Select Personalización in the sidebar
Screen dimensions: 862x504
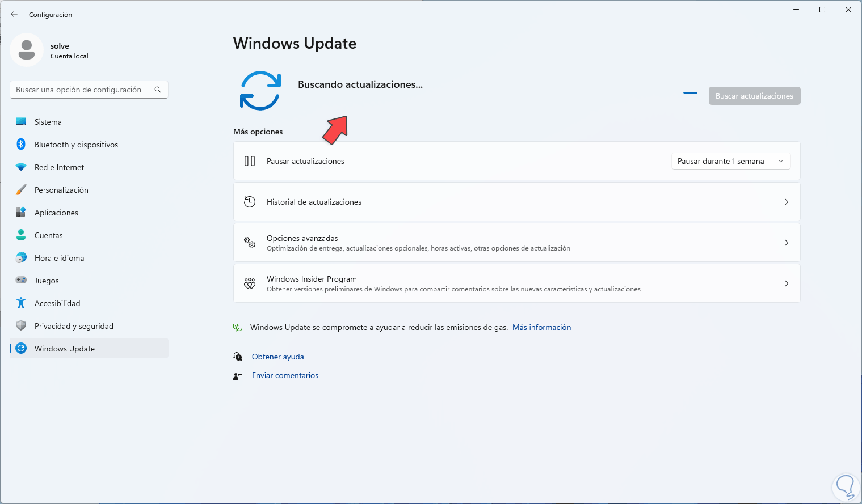[89, 190]
